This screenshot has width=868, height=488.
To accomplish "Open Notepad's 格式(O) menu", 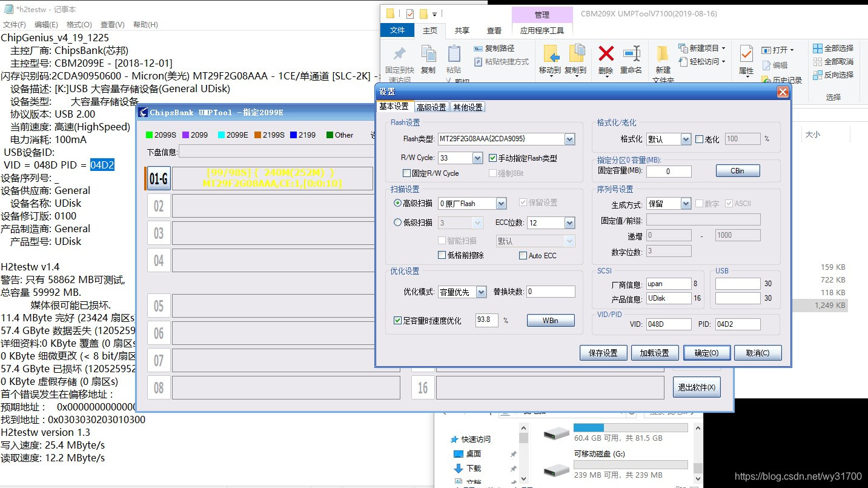I will pos(79,25).
